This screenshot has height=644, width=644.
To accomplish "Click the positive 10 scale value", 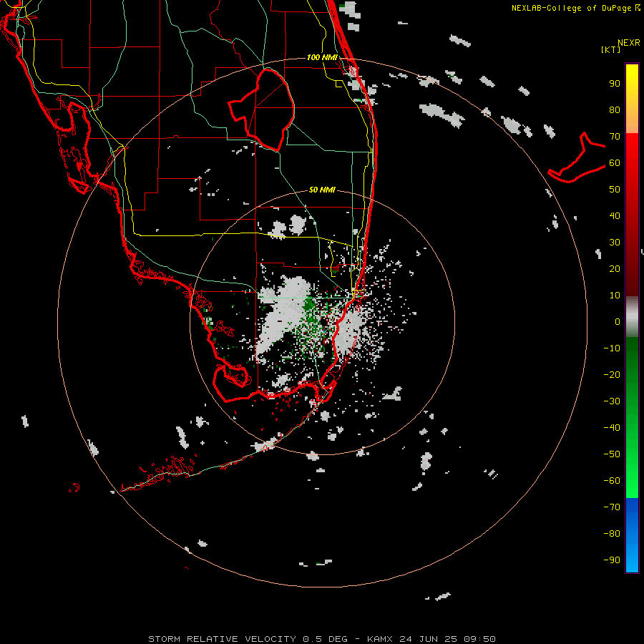I will [615, 296].
